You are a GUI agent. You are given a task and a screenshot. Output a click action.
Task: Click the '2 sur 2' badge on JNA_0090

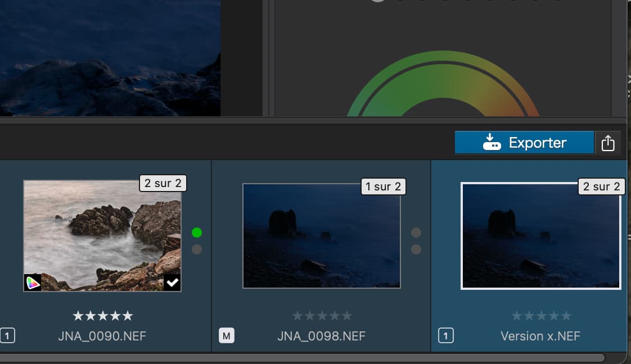coord(163,183)
